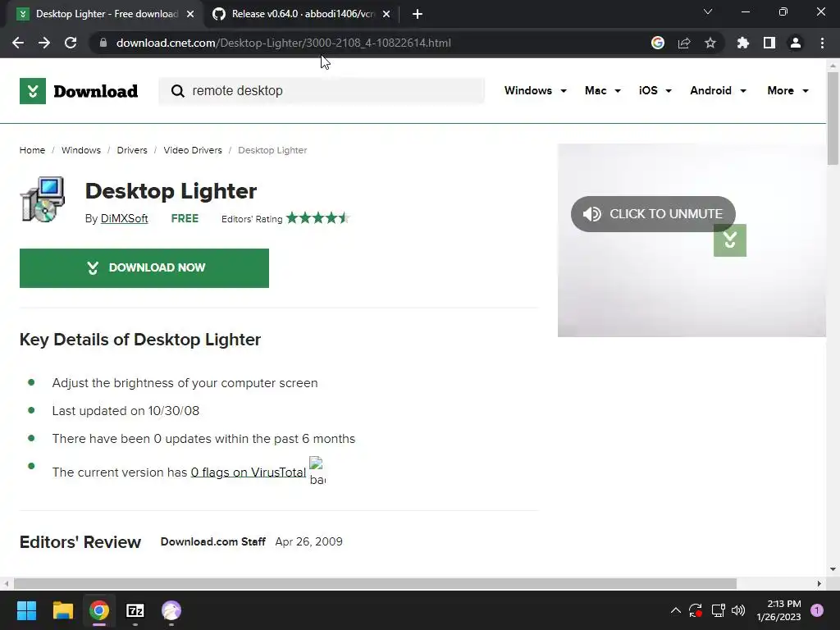This screenshot has height=630, width=840.
Task: Share this page icon
Action: point(684,43)
